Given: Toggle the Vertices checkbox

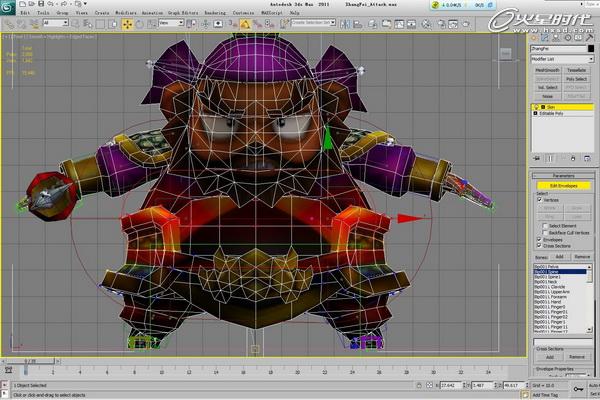Looking at the screenshot, I should point(540,200).
